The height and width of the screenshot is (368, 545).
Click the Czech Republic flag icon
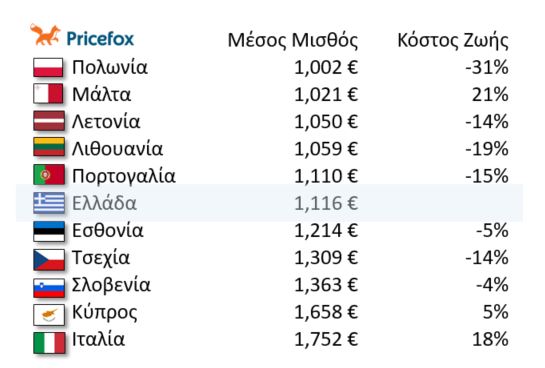49,260
